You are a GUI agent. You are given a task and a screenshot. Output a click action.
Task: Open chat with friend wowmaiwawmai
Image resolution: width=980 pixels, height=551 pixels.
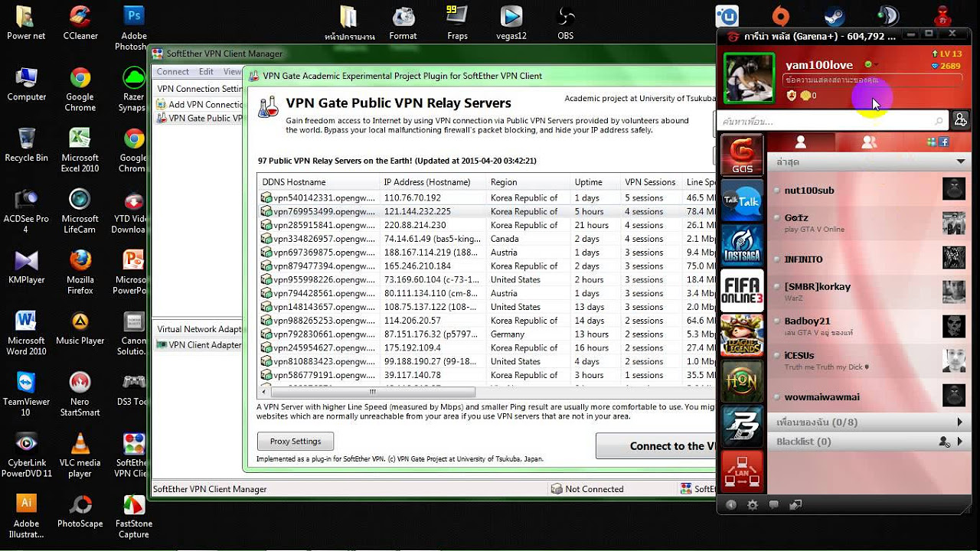point(868,397)
